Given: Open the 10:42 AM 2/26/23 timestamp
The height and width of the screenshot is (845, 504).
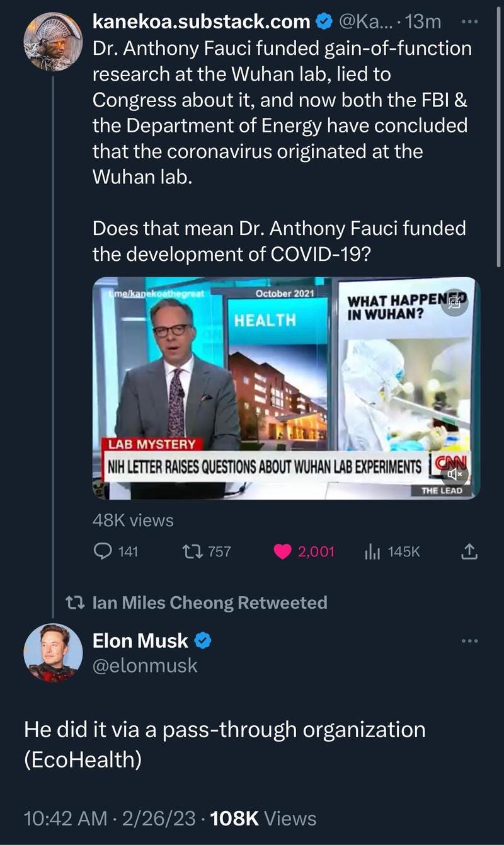Looking at the screenshot, I should [106, 818].
